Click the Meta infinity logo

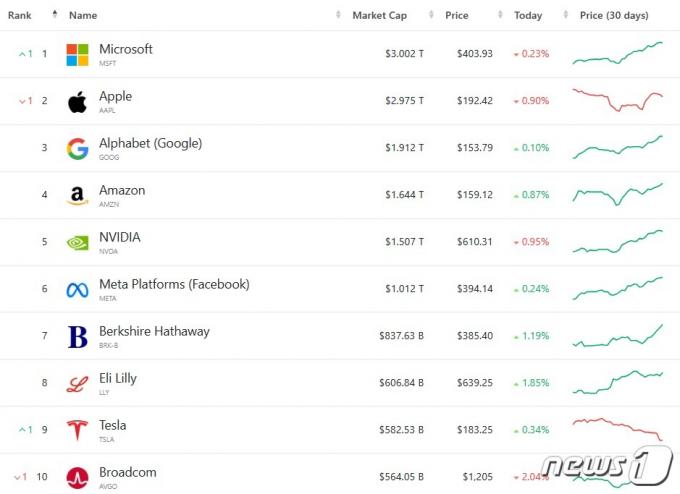77,290
